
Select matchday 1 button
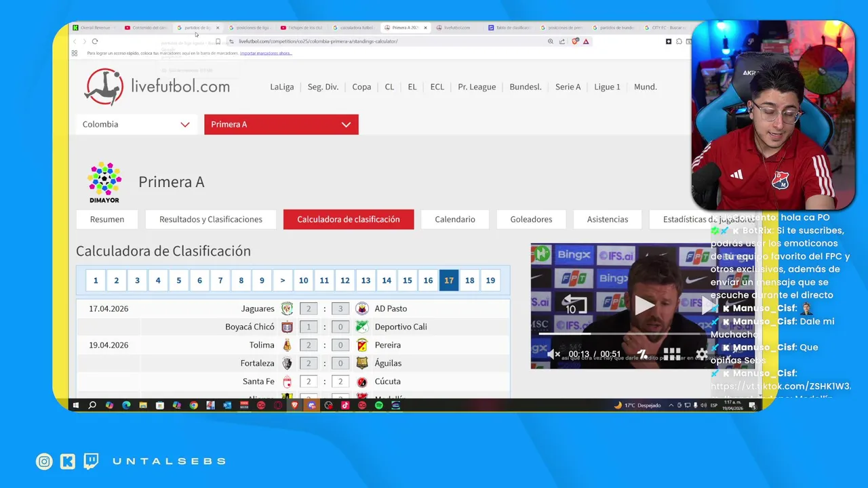click(96, 280)
